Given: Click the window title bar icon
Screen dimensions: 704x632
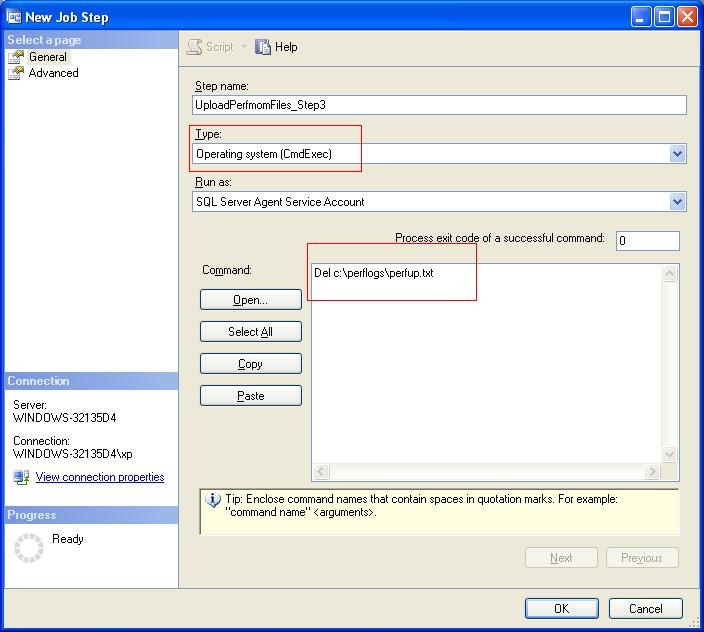Looking at the screenshot, I should [13, 16].
